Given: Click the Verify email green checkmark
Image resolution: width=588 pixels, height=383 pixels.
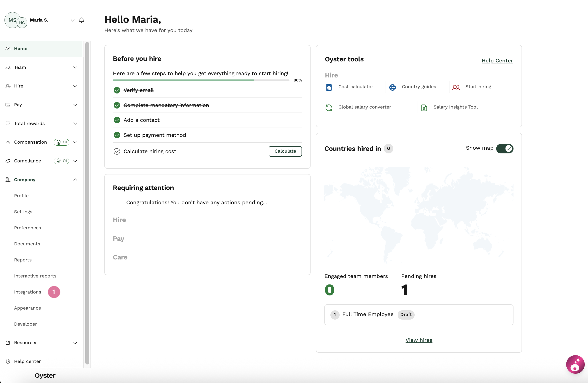Looking at the screenshot, I should click(x=117, y=90).
